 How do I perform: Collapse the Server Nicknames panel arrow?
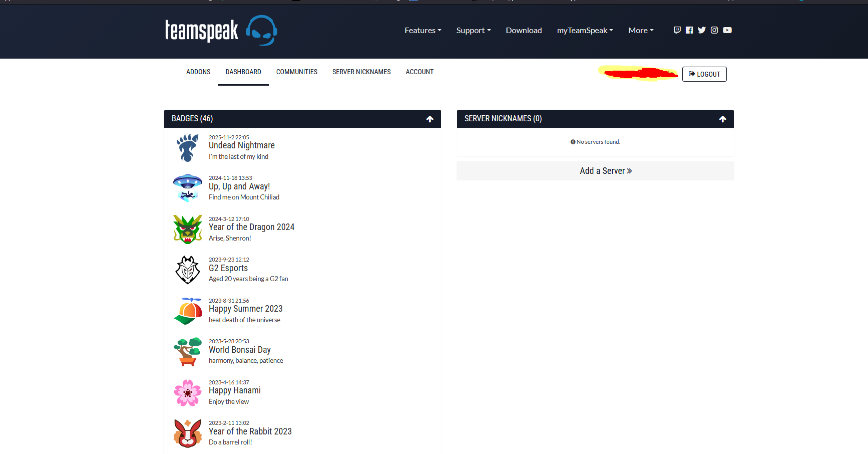click(722, 119)
